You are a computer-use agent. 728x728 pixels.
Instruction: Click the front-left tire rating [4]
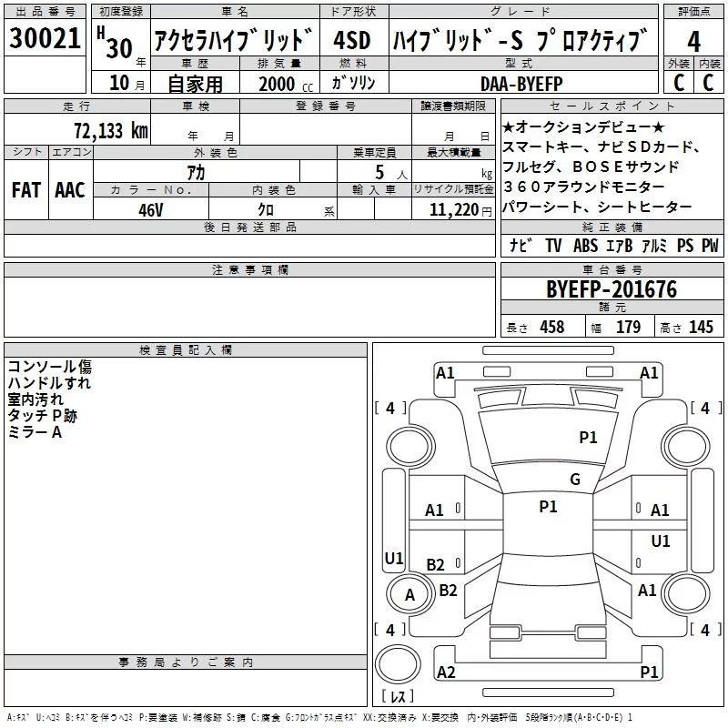coord(390,408)
